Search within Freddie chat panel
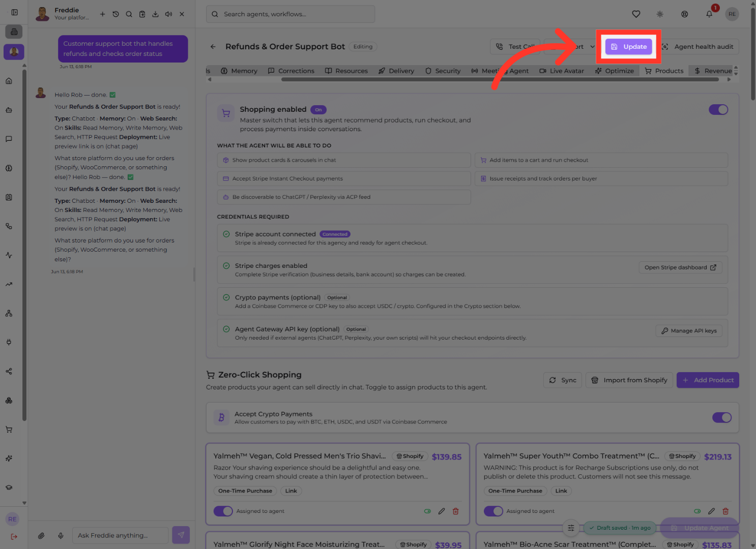Viewport: 756px width, 549px height. click(x=129, y=14)
